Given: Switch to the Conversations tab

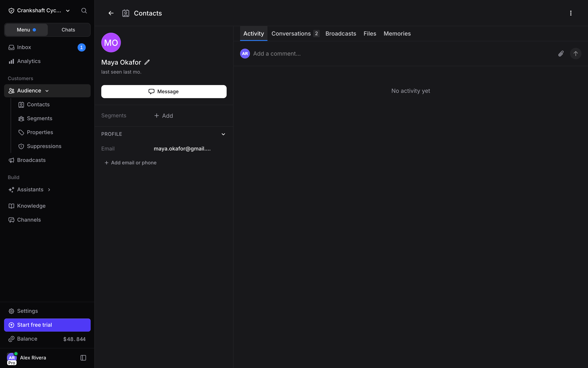Looking at the screenshot, I should point(295,34).
